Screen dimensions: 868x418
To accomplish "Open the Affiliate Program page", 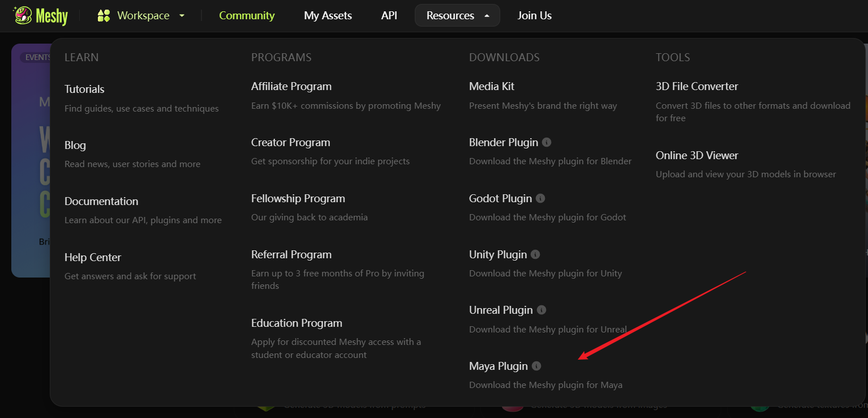I will (x=291, y=86).
